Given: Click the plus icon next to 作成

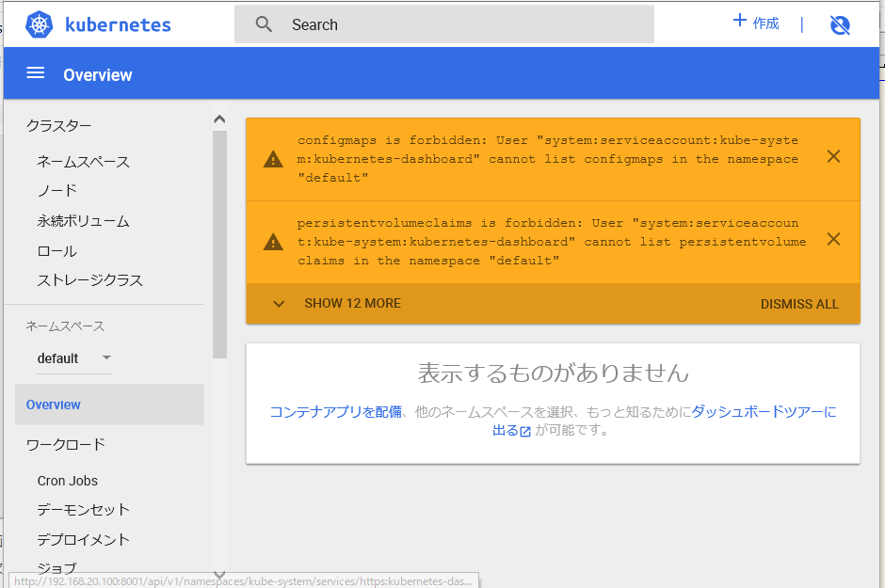Looking at the screenshot, I should pyautogui.click(x=739, y=21).
